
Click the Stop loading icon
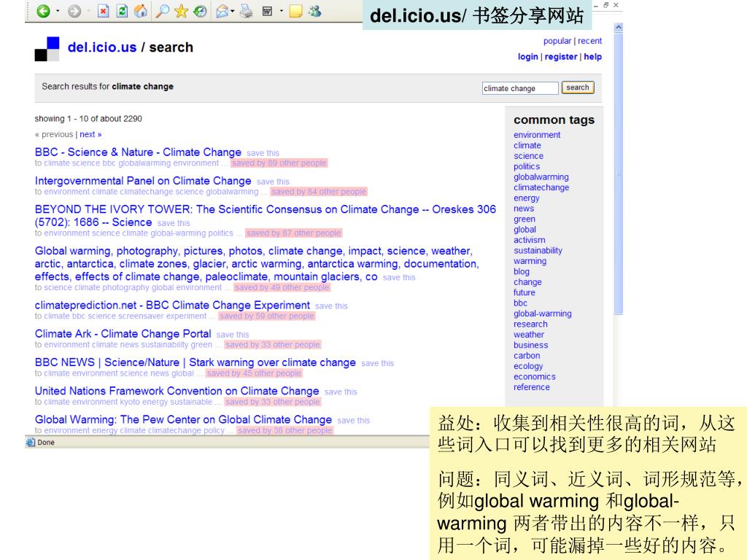coord(103,11)
